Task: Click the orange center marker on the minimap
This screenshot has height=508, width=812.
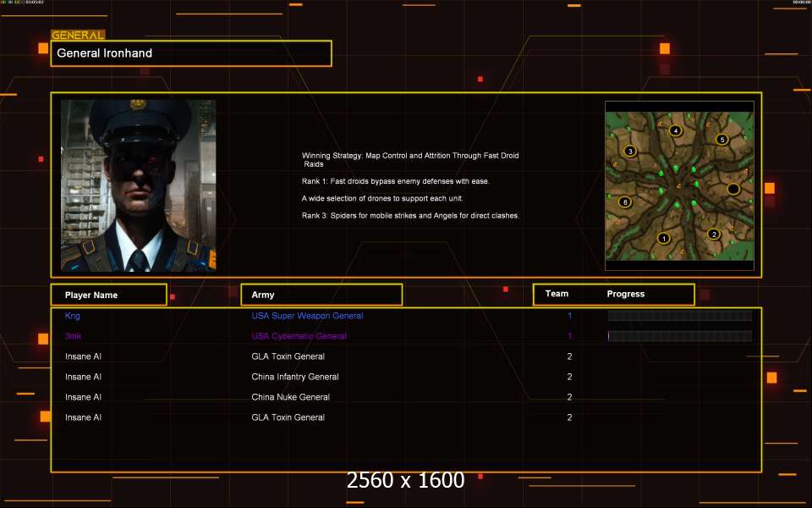Action: [678, 185]
